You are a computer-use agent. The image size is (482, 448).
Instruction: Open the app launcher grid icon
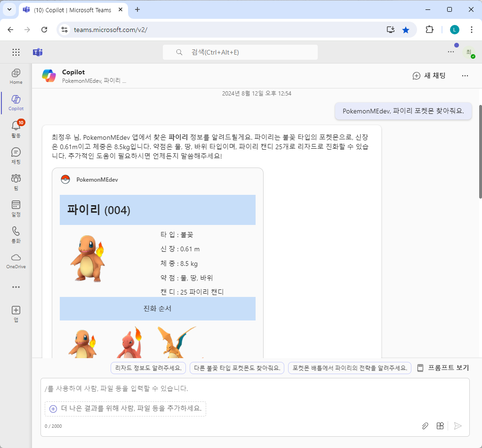point(16,52)
